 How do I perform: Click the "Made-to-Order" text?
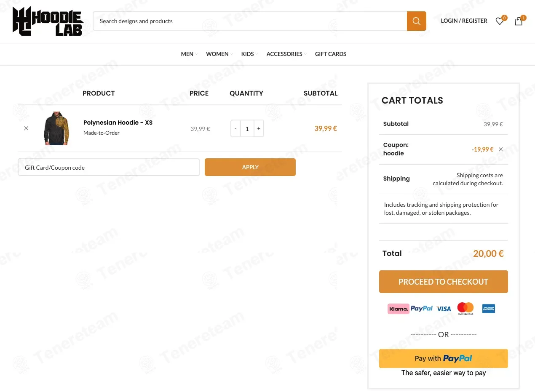[x=102, y=133]
